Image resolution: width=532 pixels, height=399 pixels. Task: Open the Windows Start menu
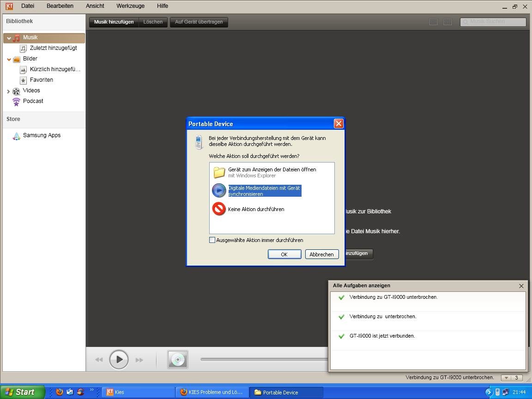click(22, 392)
